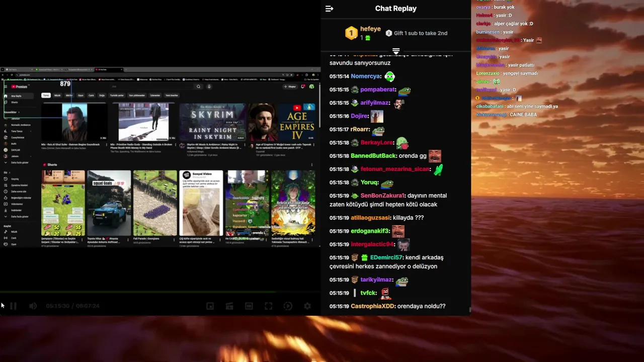Enable picture-in-picture in the player

coord(210,306)
